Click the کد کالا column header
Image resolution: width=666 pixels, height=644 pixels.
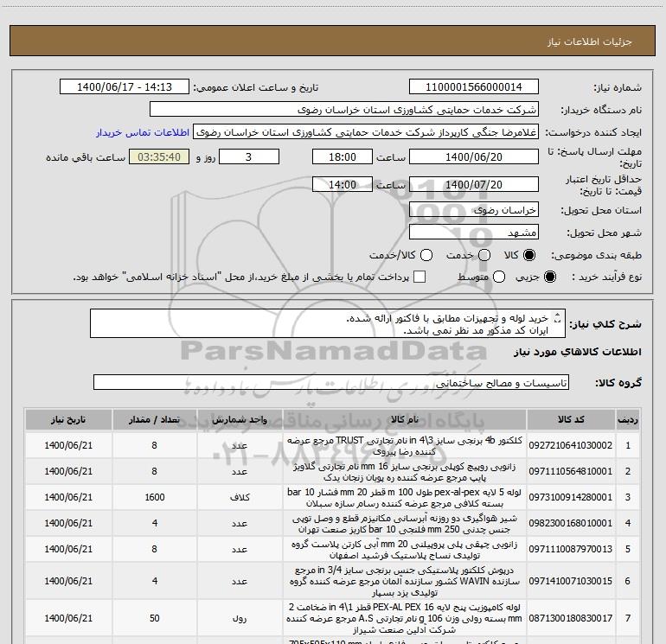coord(571,419)
